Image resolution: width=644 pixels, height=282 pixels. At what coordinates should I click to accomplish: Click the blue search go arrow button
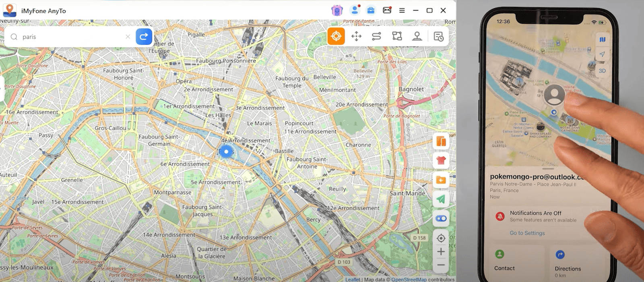coord(144,37)
